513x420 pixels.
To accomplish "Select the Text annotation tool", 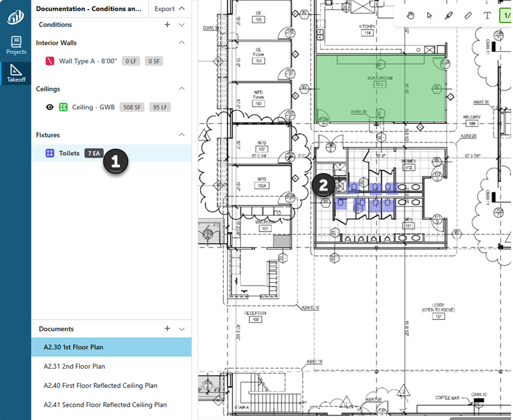I will click(x=487, y=15).
